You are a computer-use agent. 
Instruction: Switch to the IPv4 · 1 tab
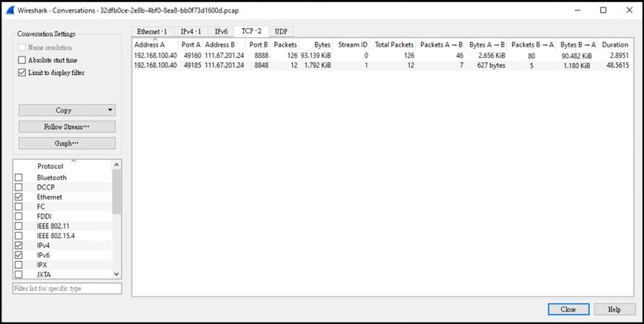[x=191, y=32]
